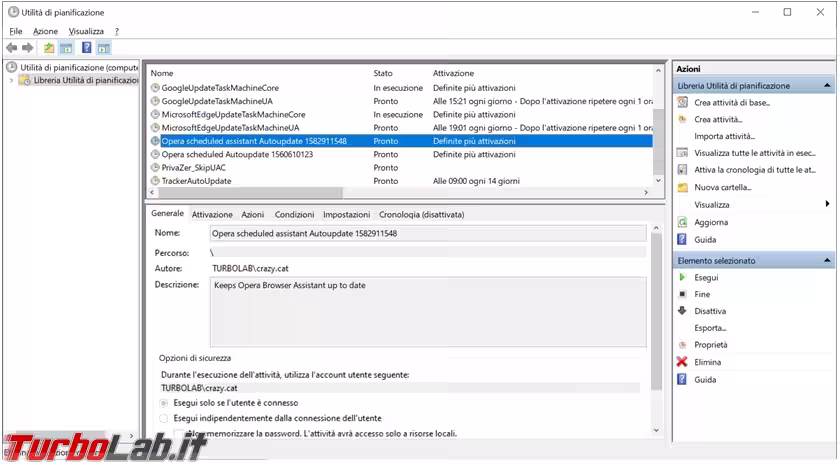Click the details pane vertical scrollbar thumb
This screenshot has height=464, width=840.
[656, 311]
